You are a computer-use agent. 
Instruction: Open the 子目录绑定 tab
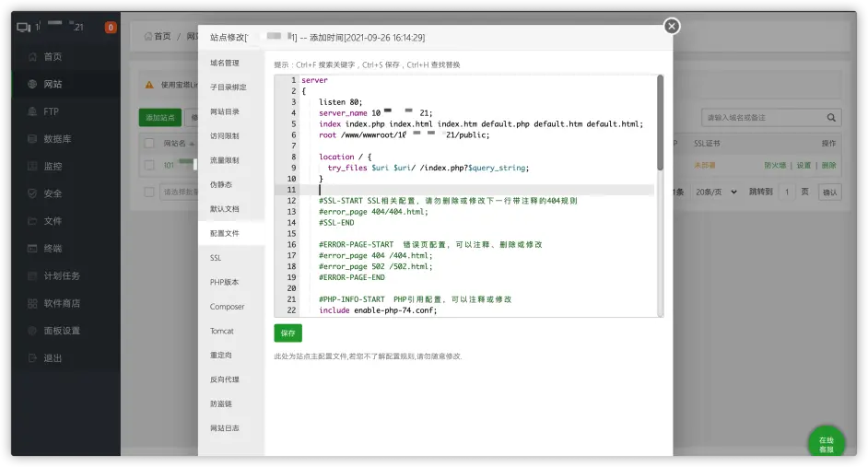pos(229,88)
